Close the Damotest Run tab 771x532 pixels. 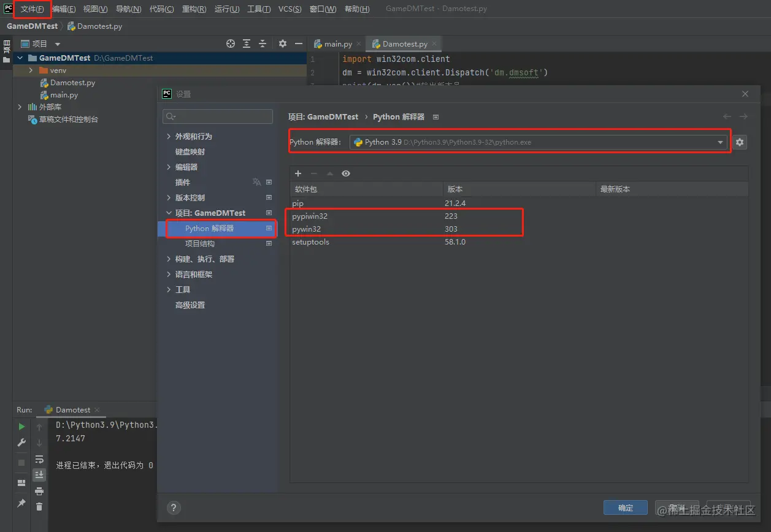[x=97, y=409]
